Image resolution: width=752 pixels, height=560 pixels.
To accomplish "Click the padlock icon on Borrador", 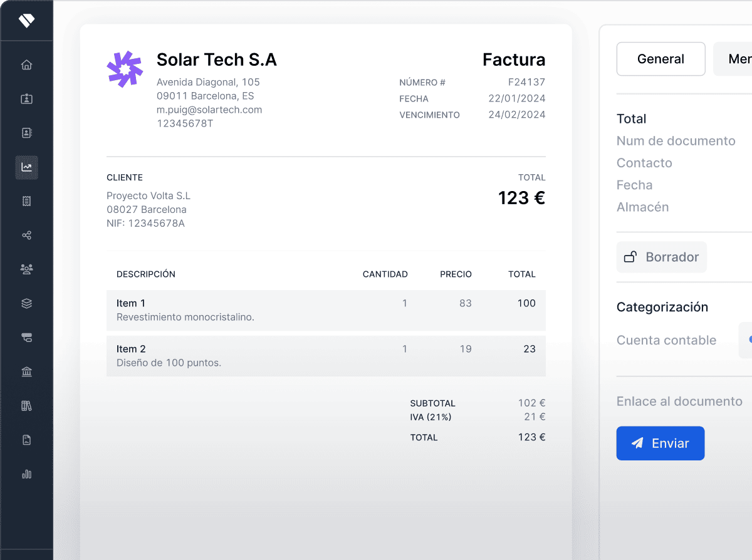I will pyautogui.click(x=630, y=257).
